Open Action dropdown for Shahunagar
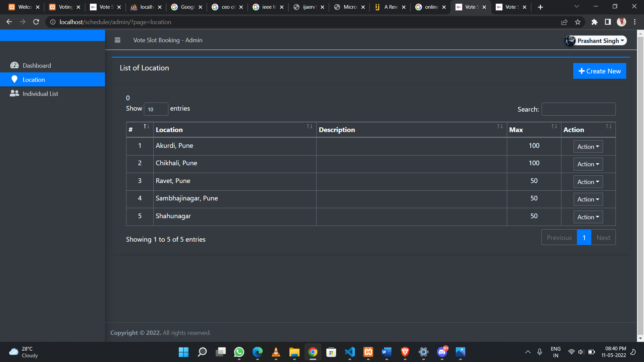The width and height of the screenshot is (644, 362). coord(588,217)
